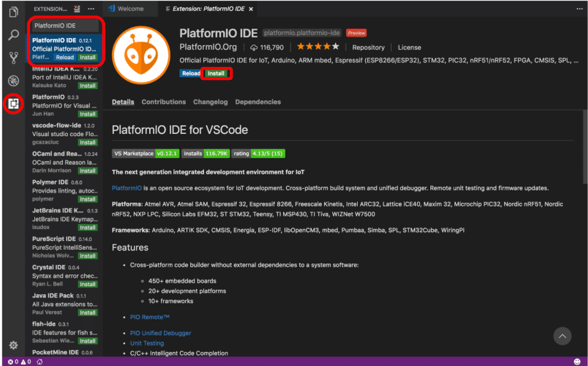This screenshot has height=366, width=588.
Task: Open the PIO Remote link
Action: pyautogui.click(x=150, y=317)
